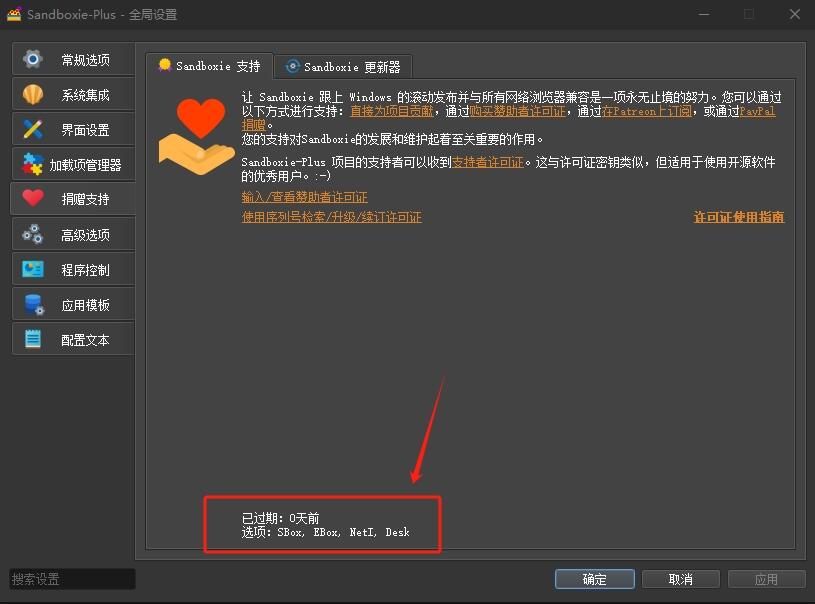815x604 pixels.
Task: Switch to Sandboxie 更新器 tab
Action: [x=343, y=67]
